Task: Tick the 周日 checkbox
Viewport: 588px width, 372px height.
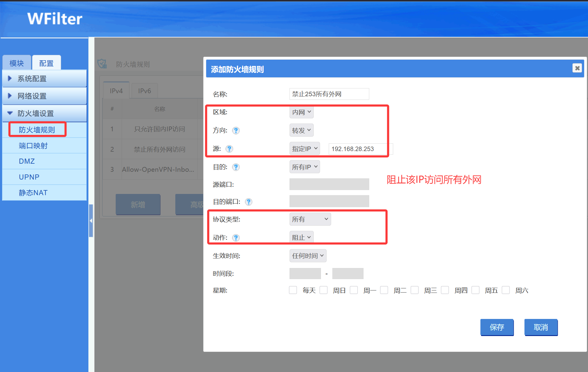Action: [323, 290]
